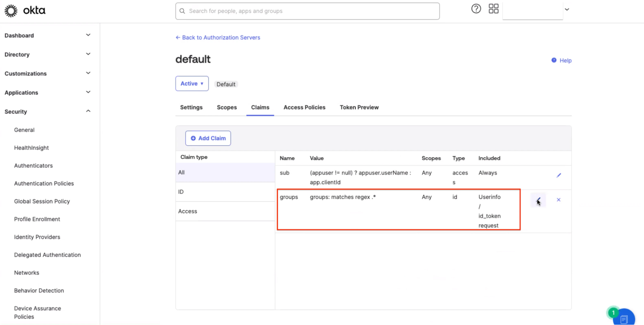Screen dimensions: 644x325
Task: Open Device Assurance Policies
Action: point(37,312)
